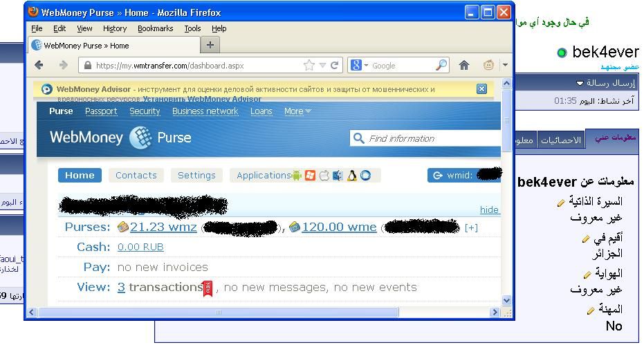Click the Purse navigation item

point(61,111)
